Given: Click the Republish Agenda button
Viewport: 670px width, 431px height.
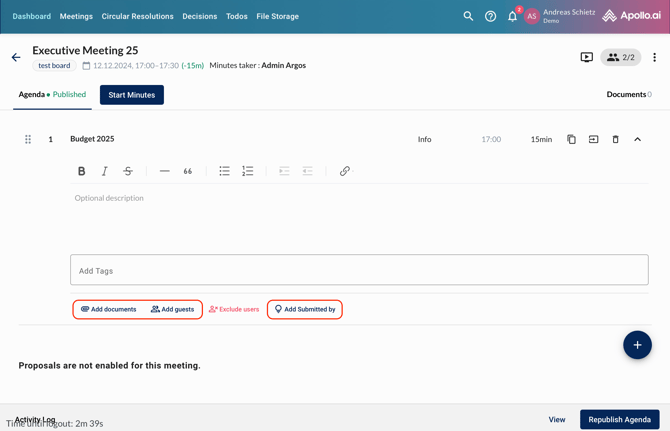Looking at the screenshot, I should 619,419.
